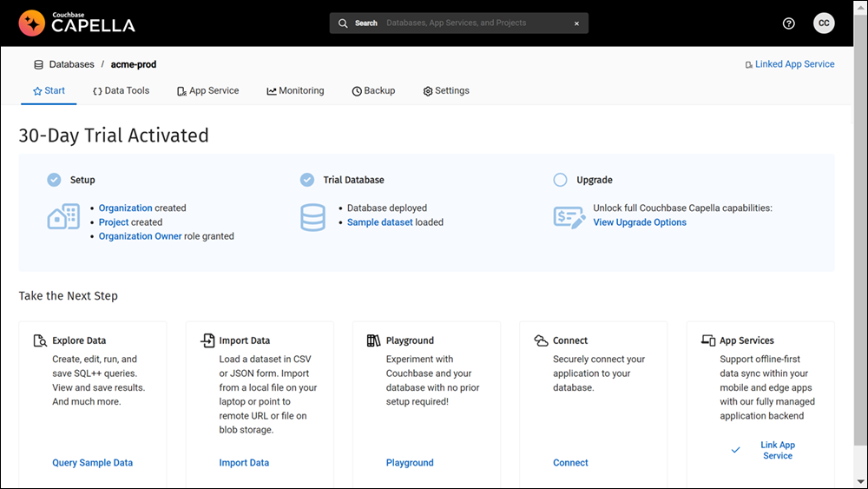Screen dimensions: 868x489
Task: Click the Linked App Service icon
Action: click(748, 65)
